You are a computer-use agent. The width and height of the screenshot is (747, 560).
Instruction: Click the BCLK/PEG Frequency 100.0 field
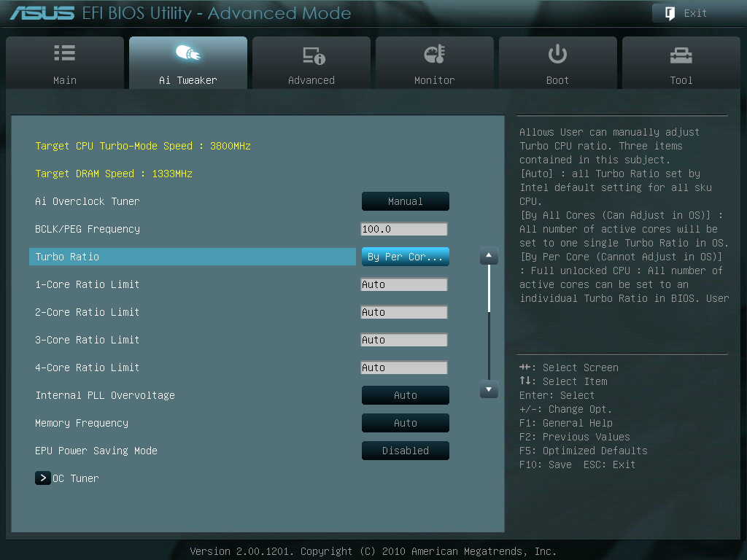404,229
